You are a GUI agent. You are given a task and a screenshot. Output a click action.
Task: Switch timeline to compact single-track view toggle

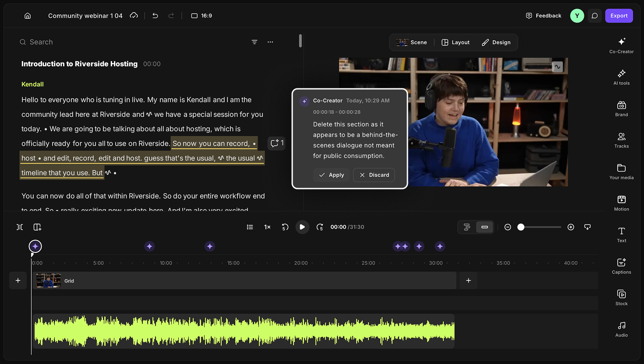tap(485, 227)
